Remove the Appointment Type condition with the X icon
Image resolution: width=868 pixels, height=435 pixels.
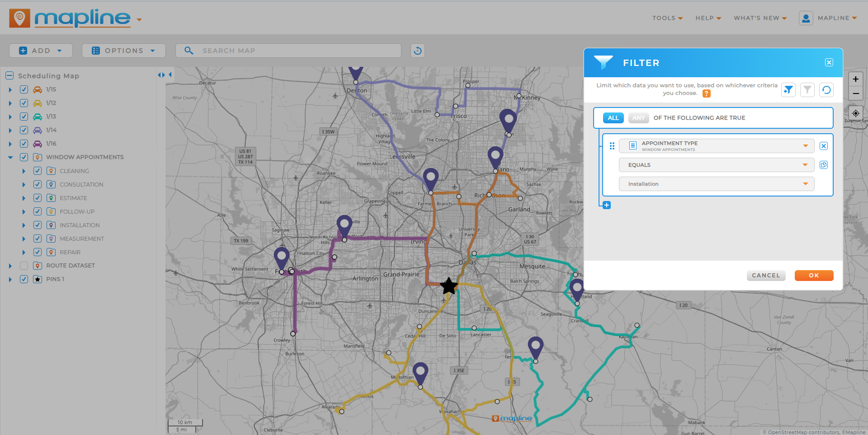[x=824, y=145]
